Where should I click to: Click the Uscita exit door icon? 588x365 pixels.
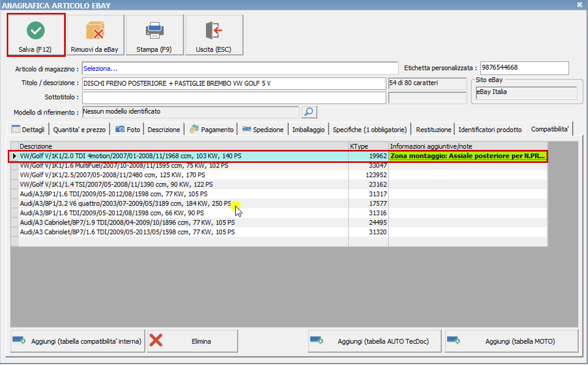click(x=214, y=31)
